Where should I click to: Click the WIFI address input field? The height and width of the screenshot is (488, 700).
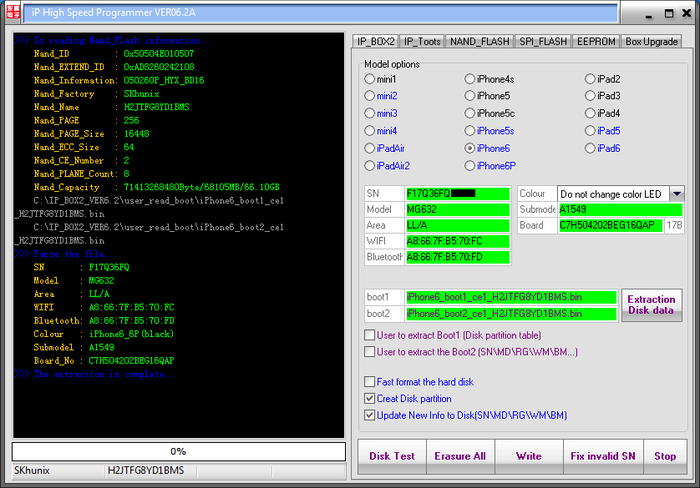[459, 241]
